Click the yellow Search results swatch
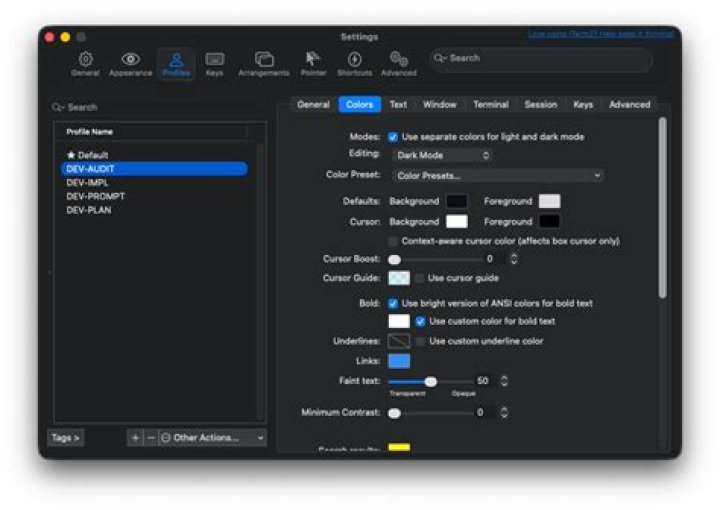Image resolution: width=720 pixels, height=510 pixels. coord(399,447)
